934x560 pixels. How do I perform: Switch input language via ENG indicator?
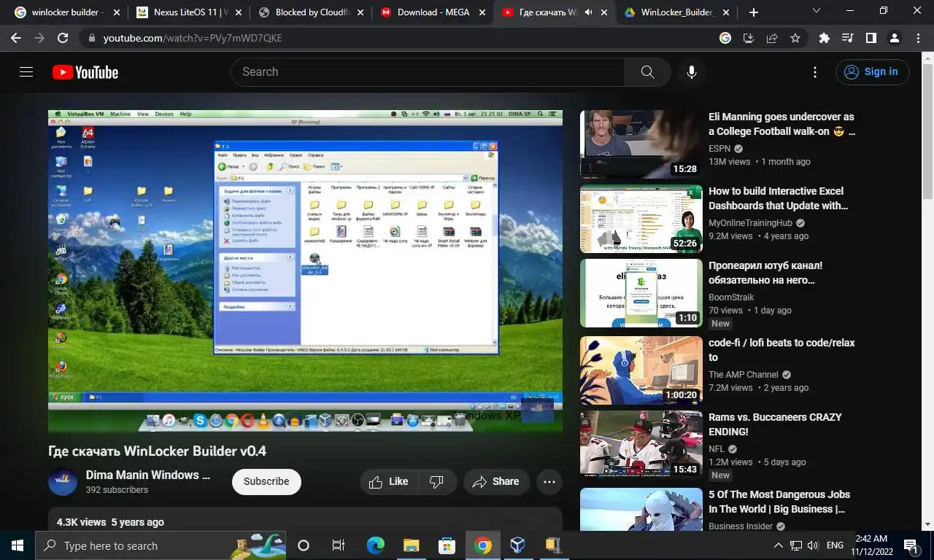point(835,545)
